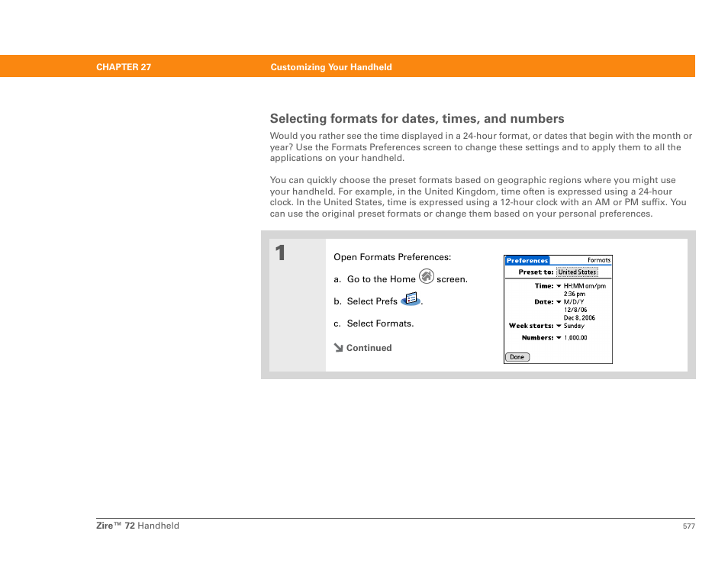
Task: Click the page number 577
Action: [x=688, y=526]
